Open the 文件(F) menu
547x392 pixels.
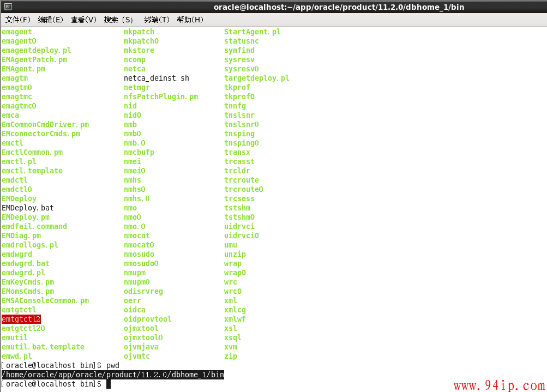(x=18, y=20)
